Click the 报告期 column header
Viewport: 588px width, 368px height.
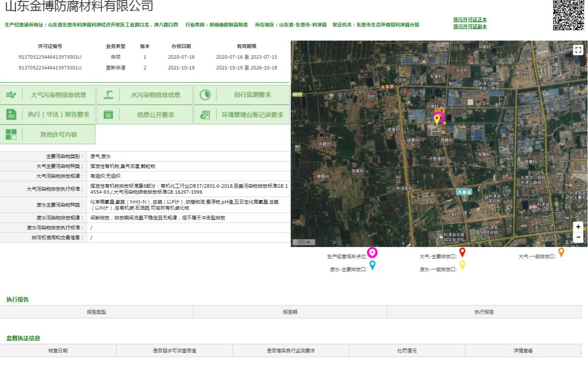290,312
